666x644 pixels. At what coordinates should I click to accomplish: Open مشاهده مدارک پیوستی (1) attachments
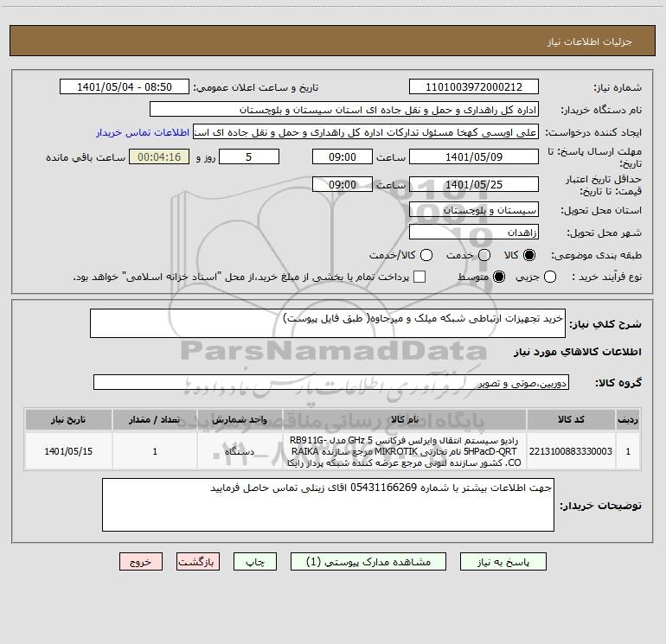tap(368, 562)
